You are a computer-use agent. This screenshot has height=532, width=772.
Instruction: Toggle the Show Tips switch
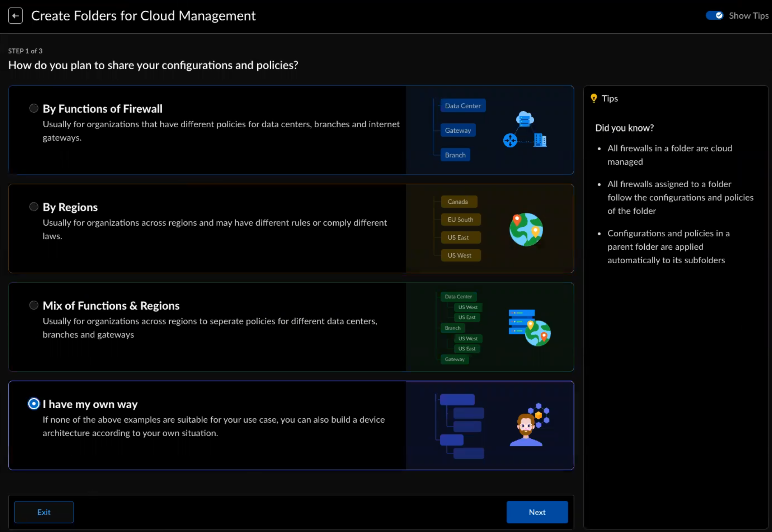[714, 16]
